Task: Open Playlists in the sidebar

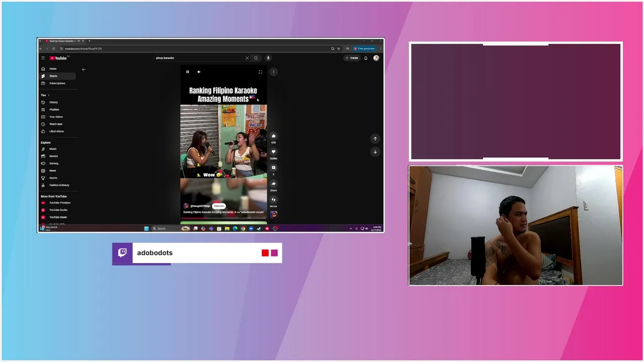Action: click(57, 110)
